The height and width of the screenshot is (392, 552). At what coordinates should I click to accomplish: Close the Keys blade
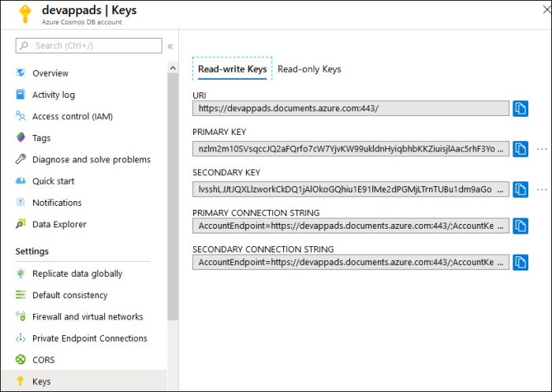pos(547,9)
